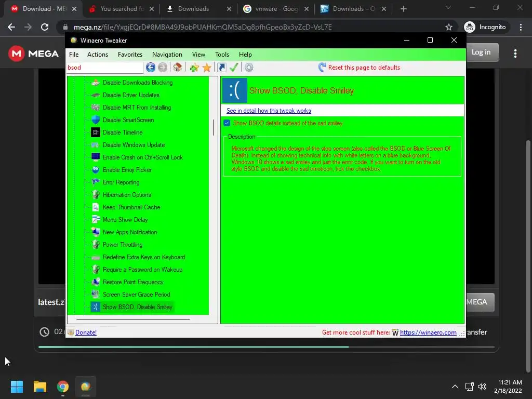Click the Show BSOD sad smiley tree icon
The height and width of the screenshot is (399, 532).
coord(96,307)
